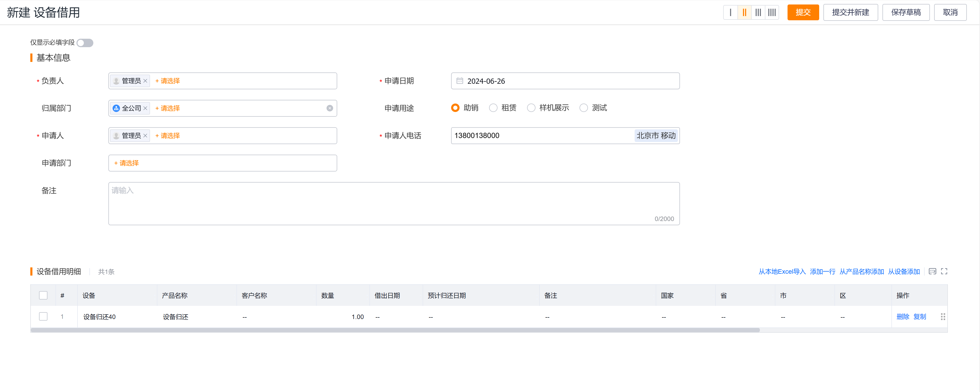Viewport: 980px width, 392px height.
Task: Select the four-column layout icon
Action: coord(771,13)
